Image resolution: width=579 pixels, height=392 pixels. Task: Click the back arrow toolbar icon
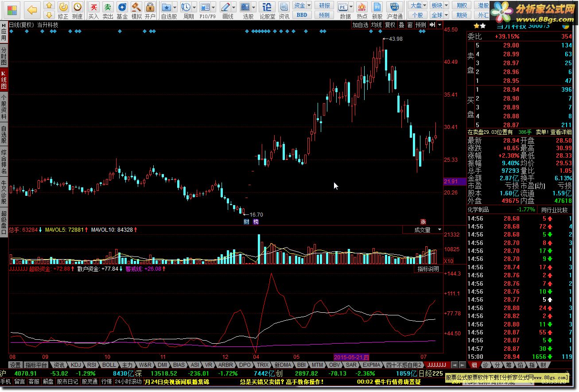pyautogui.click(x=32, y=9)
